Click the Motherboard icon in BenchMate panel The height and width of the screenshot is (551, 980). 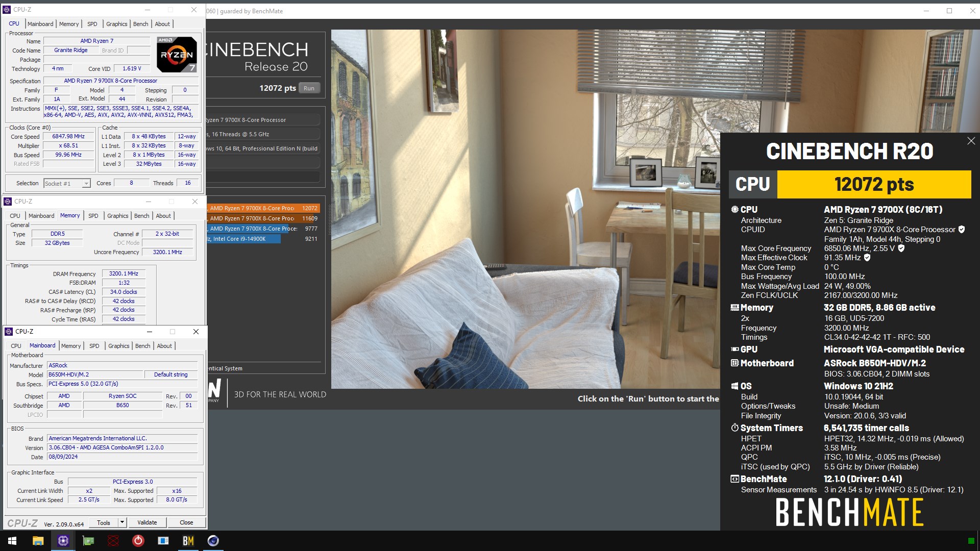[x=734, y=363]
